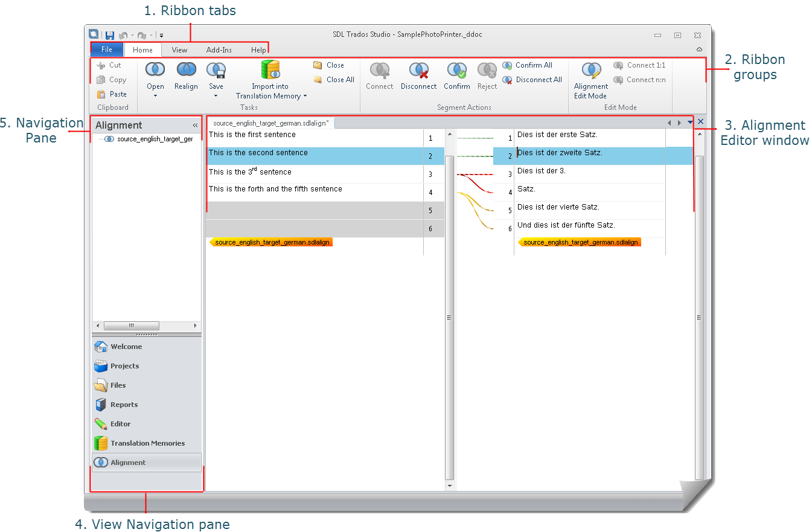Open the Reports view
Viewport: 812px width, 532px height.
(147, 405)
